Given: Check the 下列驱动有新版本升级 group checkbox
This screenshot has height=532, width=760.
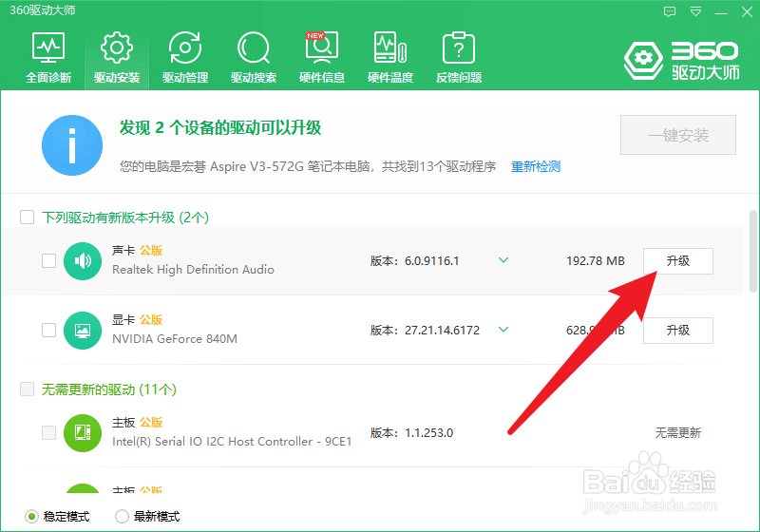Looking at the screenshot, I should [x=28, y=217].
